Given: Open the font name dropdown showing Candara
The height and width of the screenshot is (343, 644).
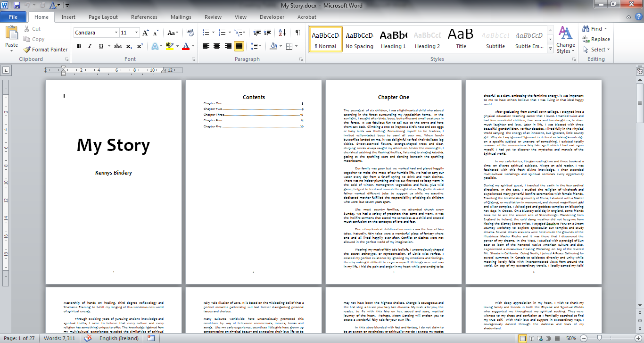Looking at the screenshot, I should [x=96, y=33].
